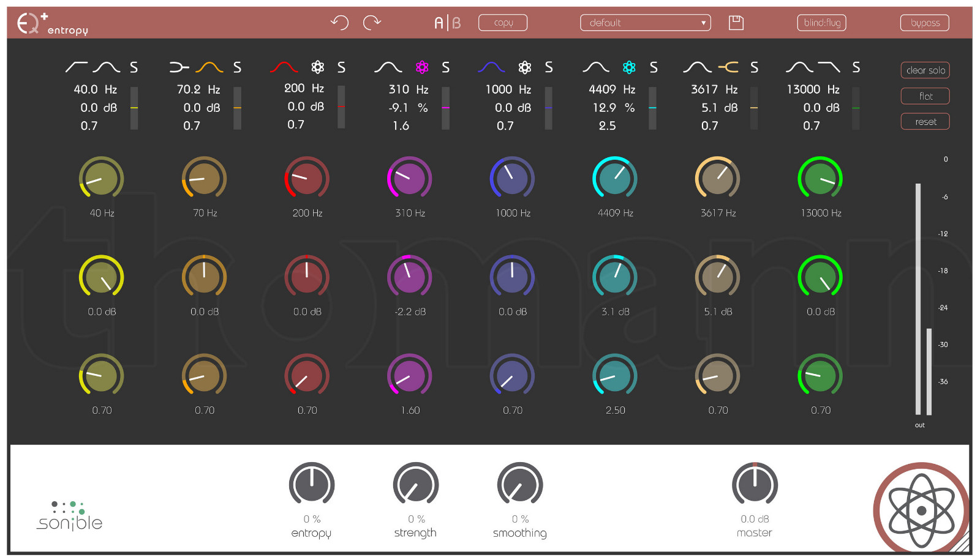Viewport: 980px width, 560px height.
Task: Click the 310 Hz frequency value field
Action: click(x=409, y=89)
